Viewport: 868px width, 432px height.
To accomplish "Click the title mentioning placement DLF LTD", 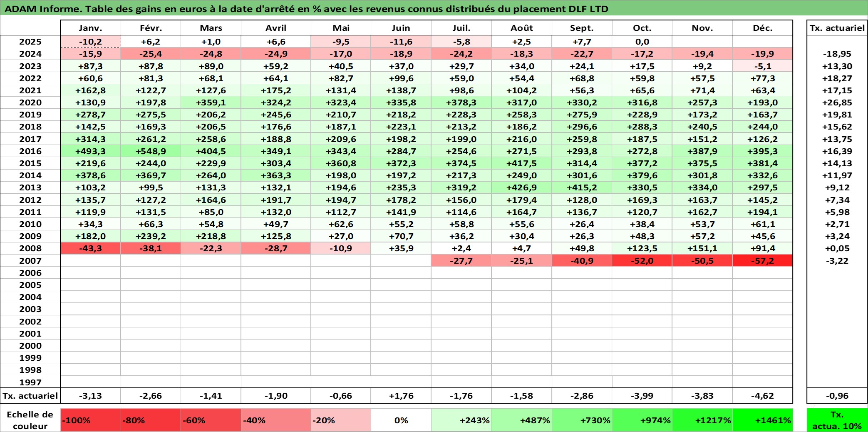I will (306, 9).
